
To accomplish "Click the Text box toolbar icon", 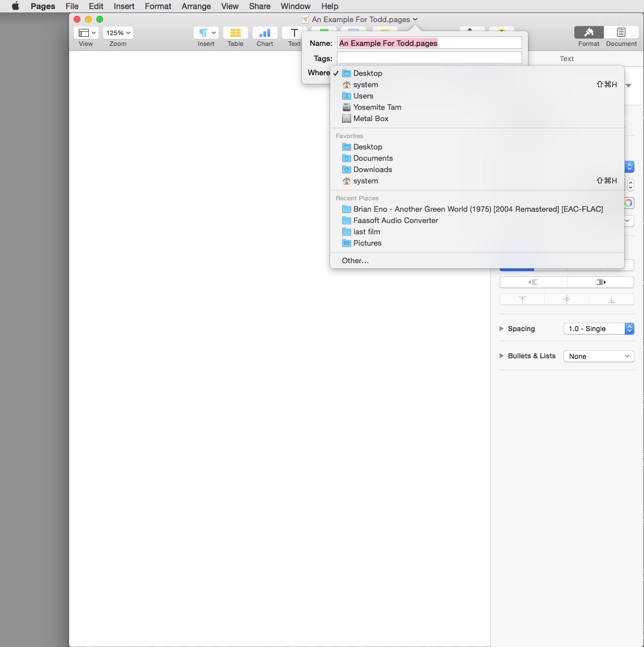I will click(x=294, y=33).
